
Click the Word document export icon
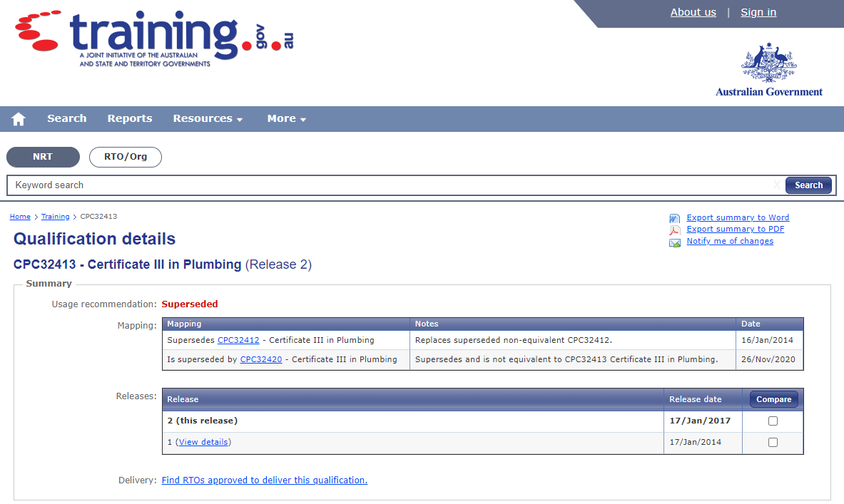tap(674, 218)
